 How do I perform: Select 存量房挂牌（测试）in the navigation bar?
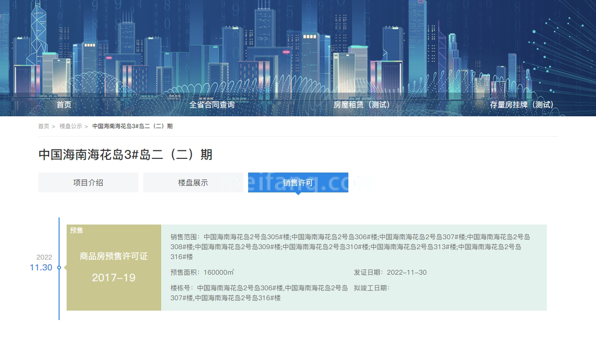point(522,105)
